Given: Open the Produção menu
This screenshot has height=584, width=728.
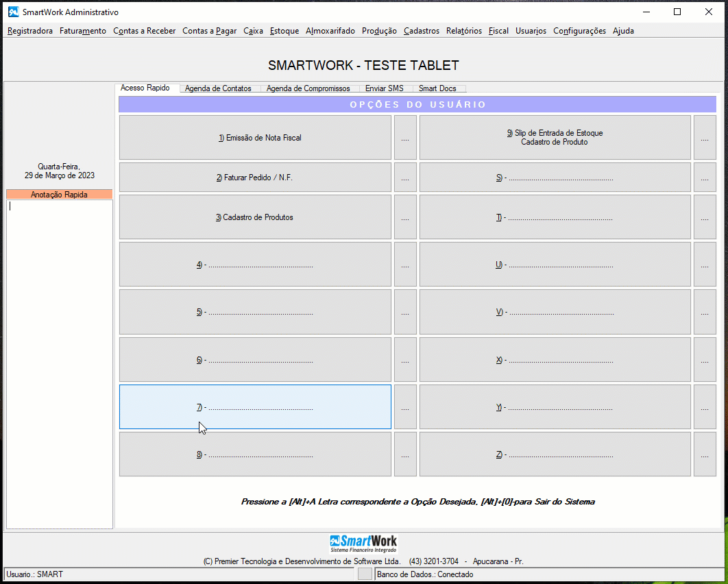Looking at the screenshot, I should tap(379, 31).
